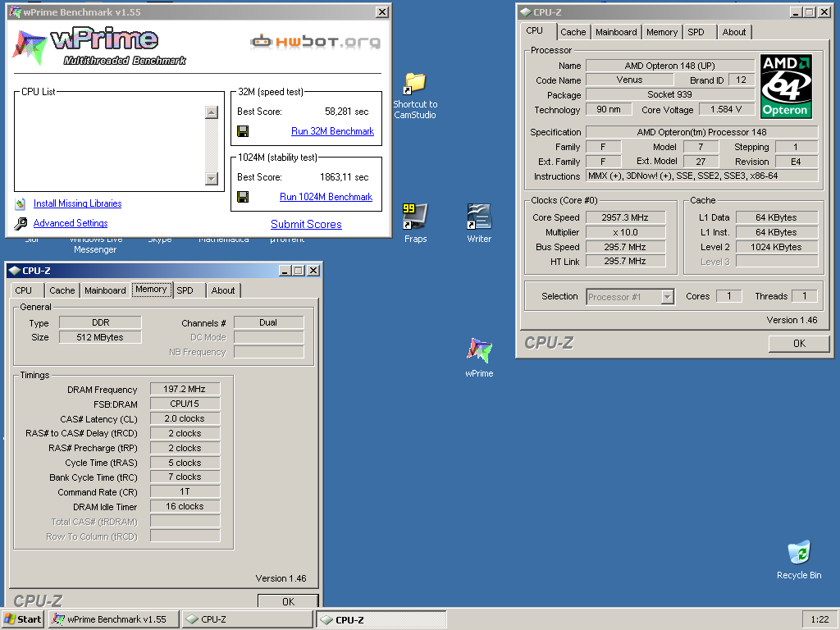Click the wPrime logo in benchmark window
Screen dimensions: 840x630
(99, 47)
